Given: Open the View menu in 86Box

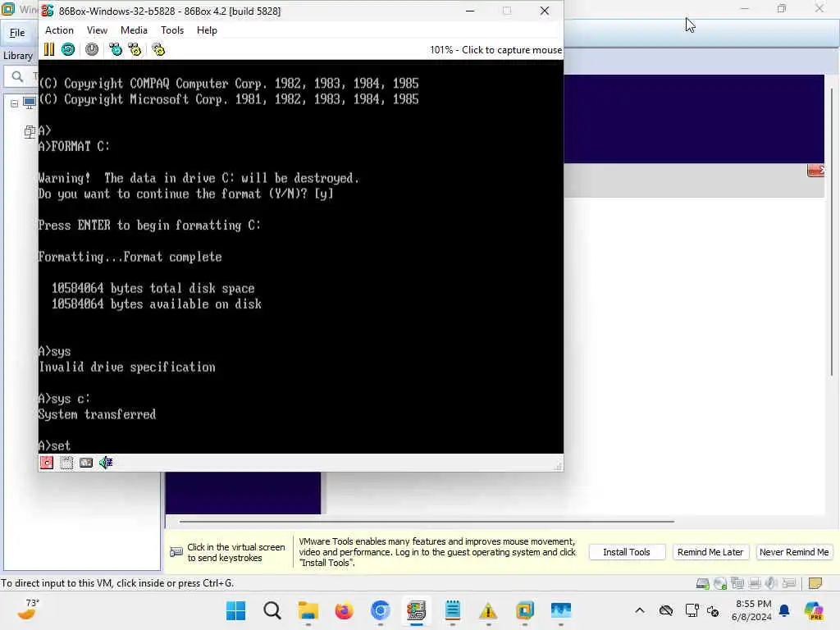Looking at the screenshot, I should point(97,30).
